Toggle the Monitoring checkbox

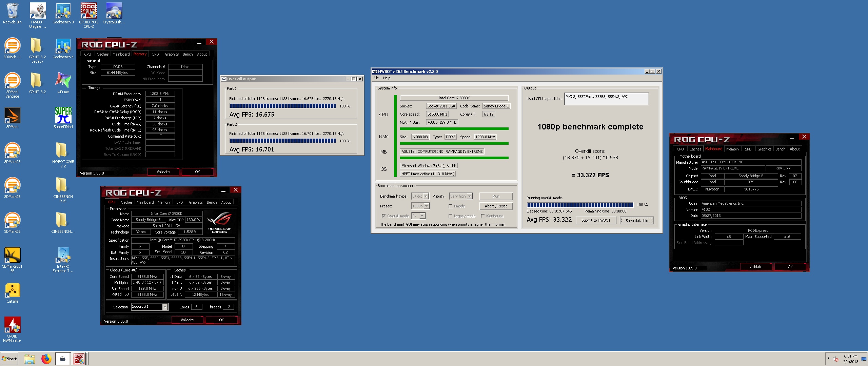483,216
